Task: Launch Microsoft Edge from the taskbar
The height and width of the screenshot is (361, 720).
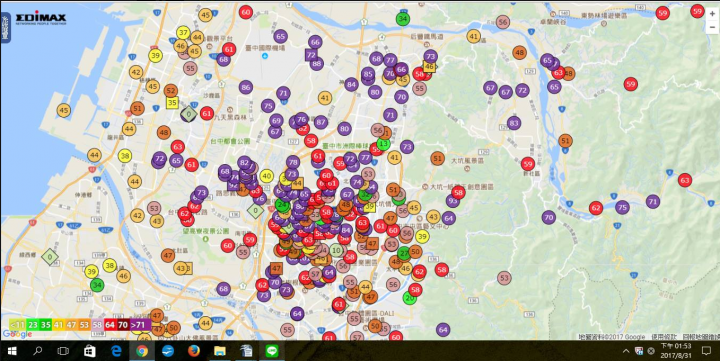Action: pyautogui.click(x=116, y=351)
